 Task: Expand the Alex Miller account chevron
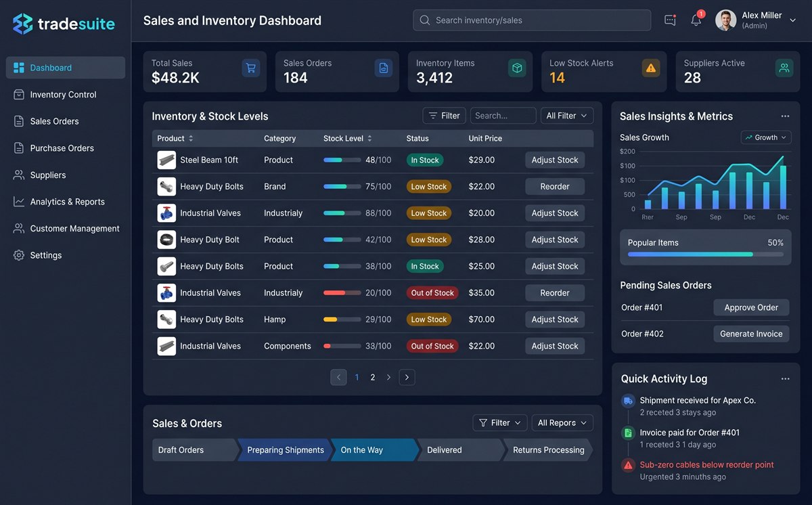(793, 20)
